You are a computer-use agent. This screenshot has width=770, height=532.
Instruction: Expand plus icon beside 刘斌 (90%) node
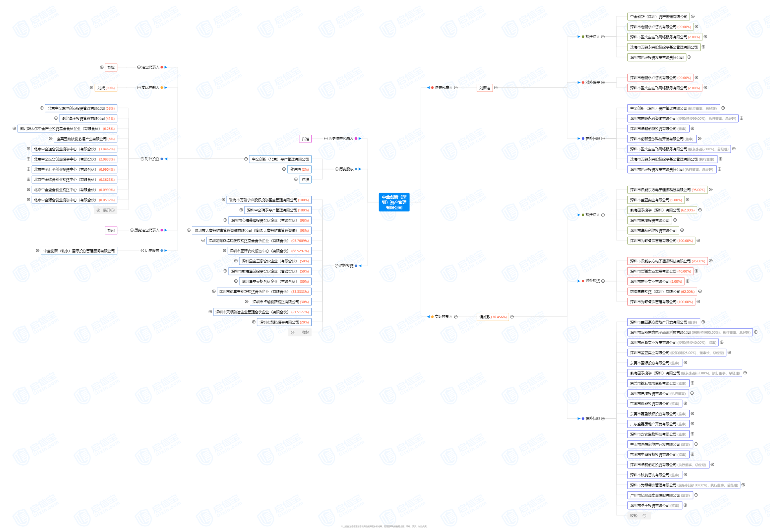[x=92, y=88]
